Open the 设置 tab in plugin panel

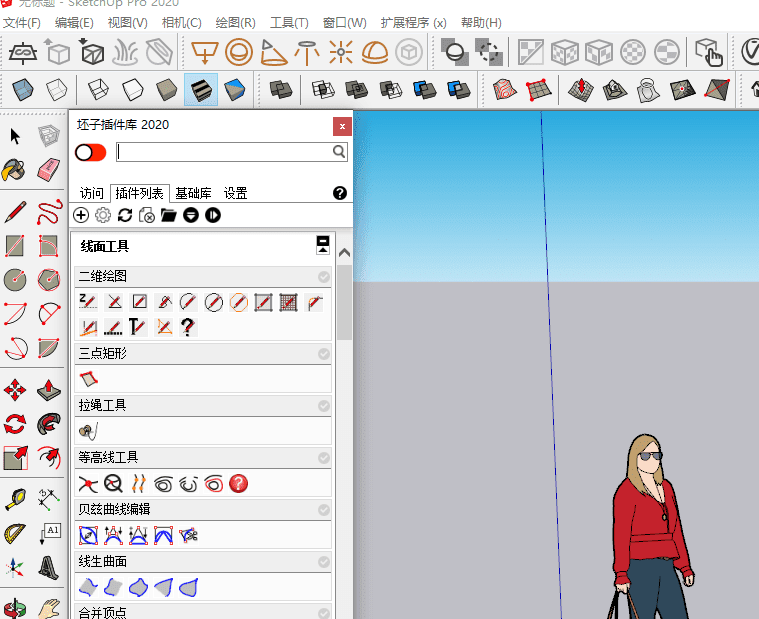click(x=235, y=193)
